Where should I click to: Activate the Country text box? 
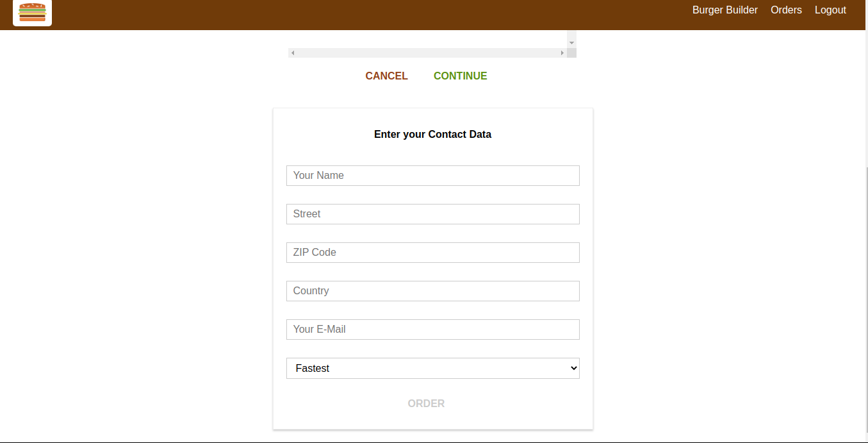[433, 291]
